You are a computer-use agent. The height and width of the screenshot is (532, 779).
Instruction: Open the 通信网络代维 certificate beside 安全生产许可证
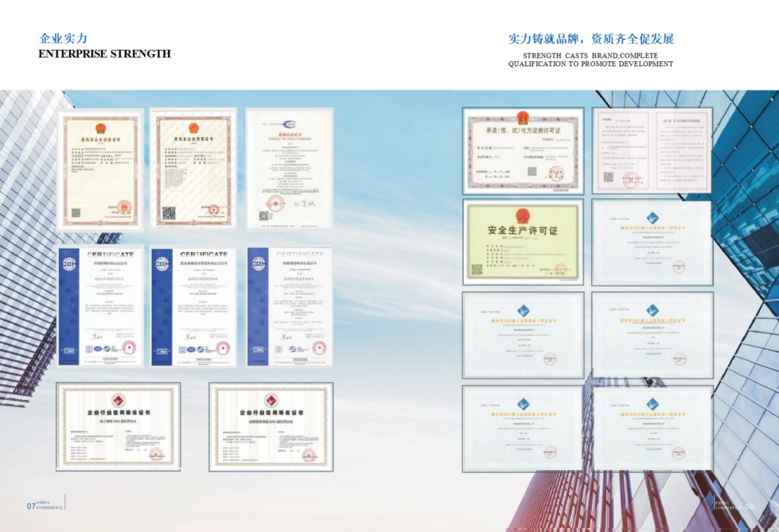pyautogui.click(x=652, y=243)
